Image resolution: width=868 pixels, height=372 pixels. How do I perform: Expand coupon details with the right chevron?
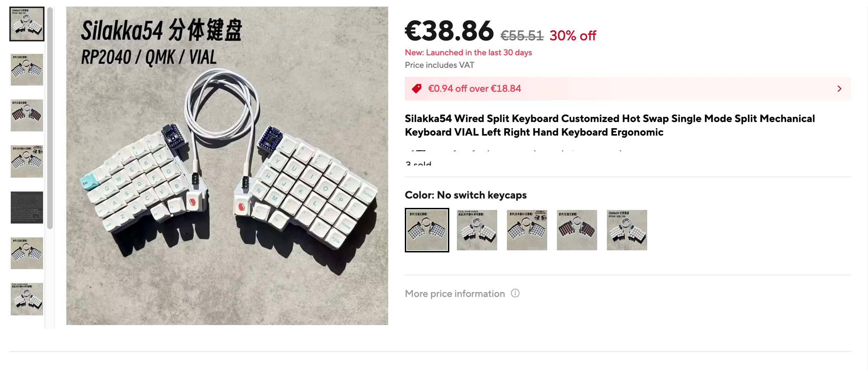click(x=840, y=89)
